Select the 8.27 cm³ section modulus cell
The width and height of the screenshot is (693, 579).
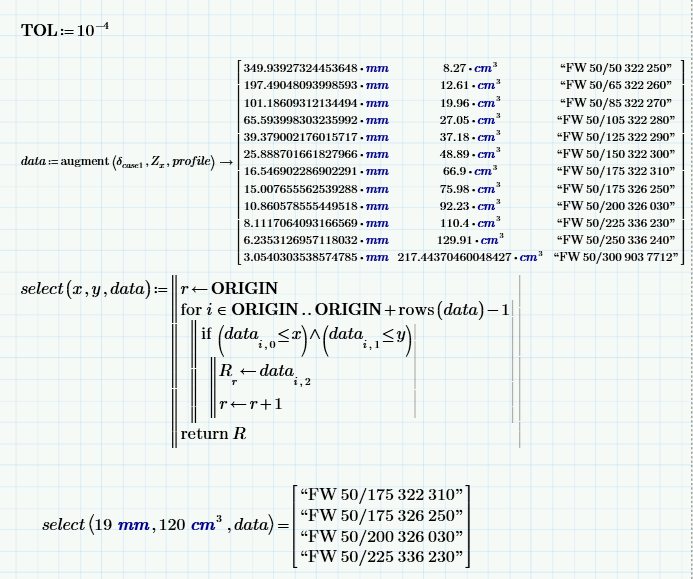[x=470, y=68]
